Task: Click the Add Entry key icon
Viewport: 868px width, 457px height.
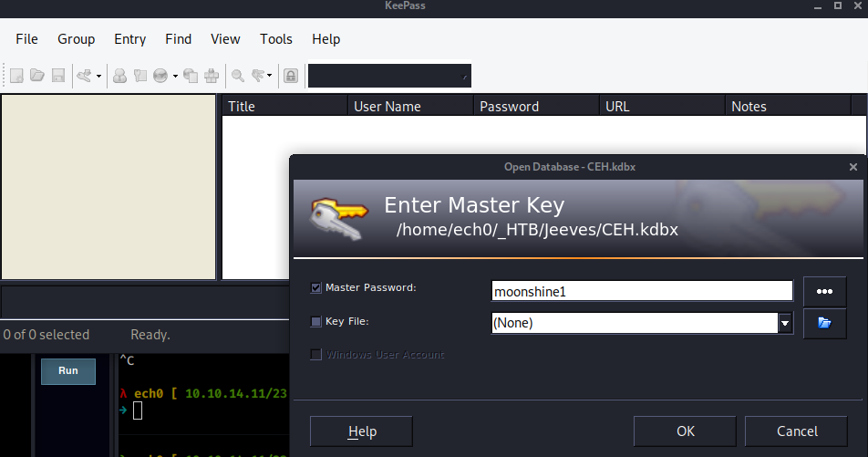Action: coord(84,76)
